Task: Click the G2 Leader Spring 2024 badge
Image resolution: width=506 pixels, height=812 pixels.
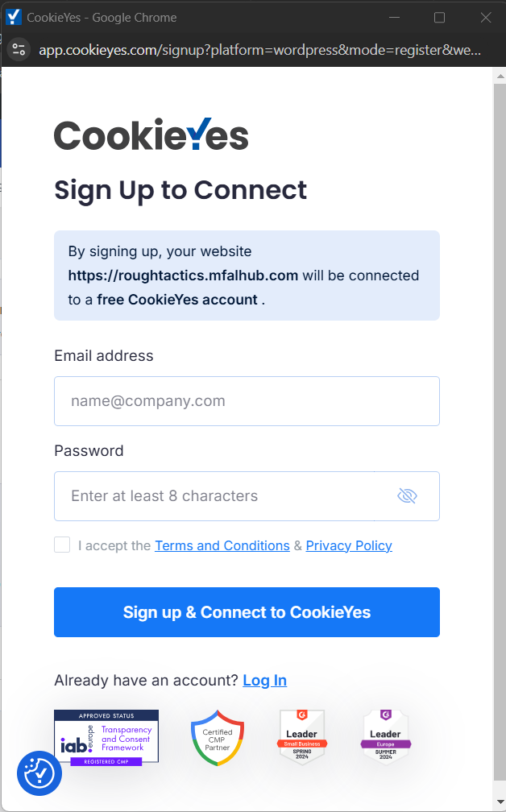Action: pos(302,738)
